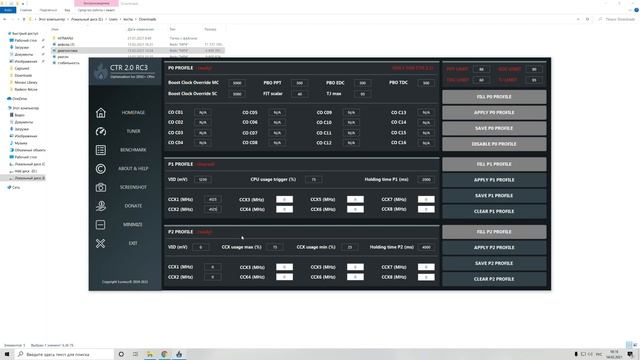The height and width of the screenshot is (360, 640).
Task: Click FILL P2 PROFILE button
Action: 494,232
